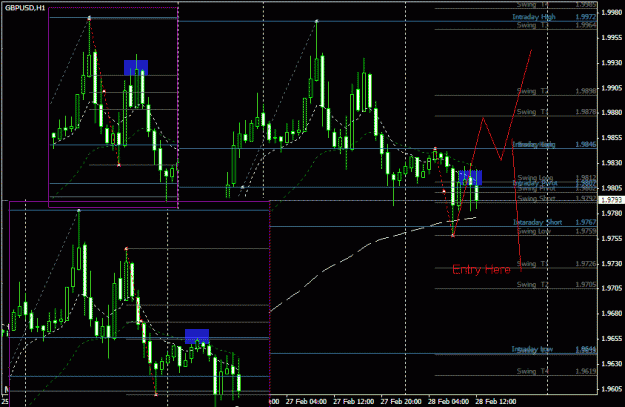Image resolution: width=625 pixels, height=407 pixels.
Task: Click the 'Swing T1' label beside 1.9878
Action: pyautogui.click(x=533, y=112)
